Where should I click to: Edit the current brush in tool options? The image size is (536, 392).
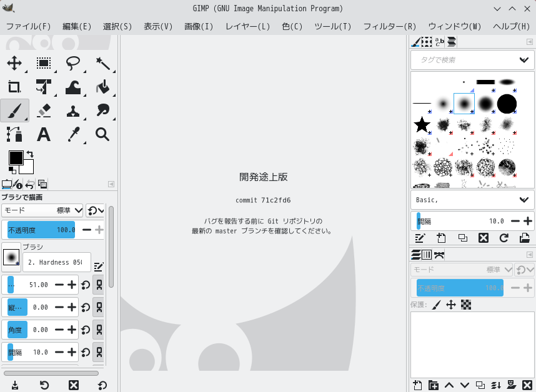tap(99, 267)
